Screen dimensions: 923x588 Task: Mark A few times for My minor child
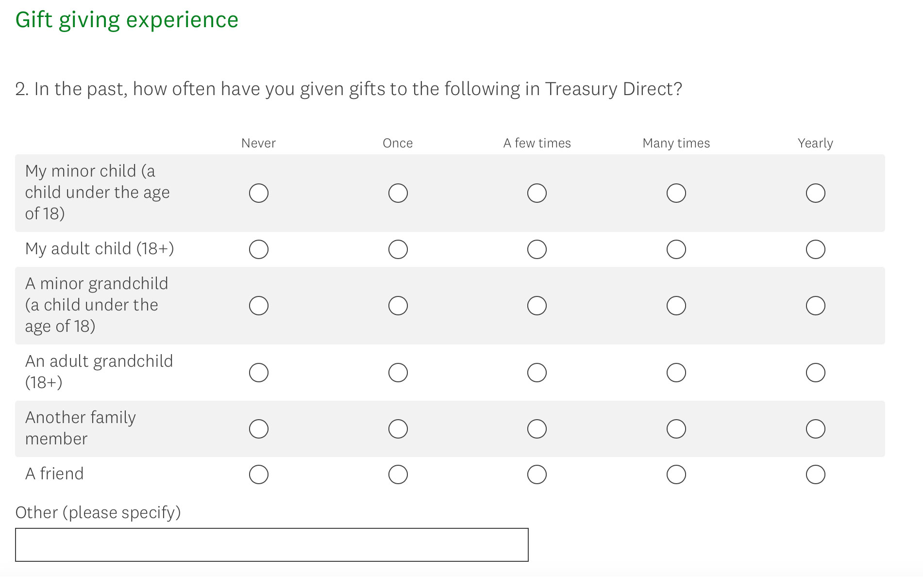click(537, 193)
